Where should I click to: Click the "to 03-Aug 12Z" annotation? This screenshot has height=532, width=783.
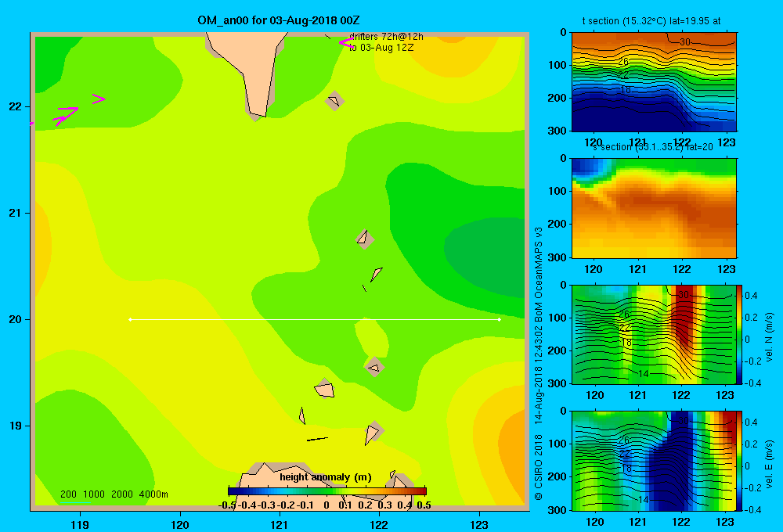click(x=381, y=48)
